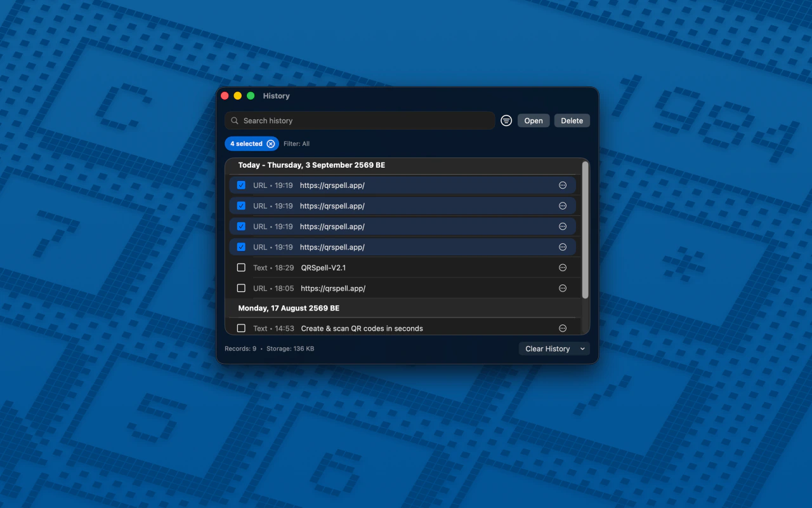Click the History window title
Viewport: 812px width, 508px height.
(x=276, y=96)
